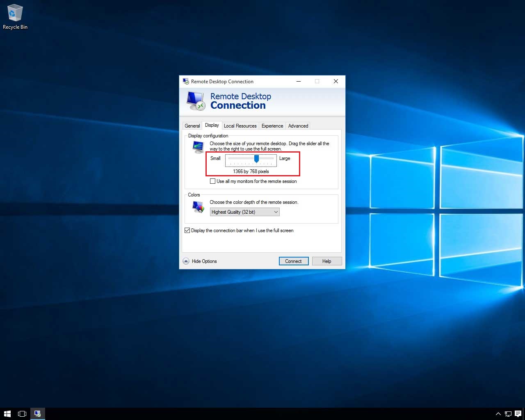Show hidden system tray icons
Viewport: 525px width, 420px height.
point(498,414)
